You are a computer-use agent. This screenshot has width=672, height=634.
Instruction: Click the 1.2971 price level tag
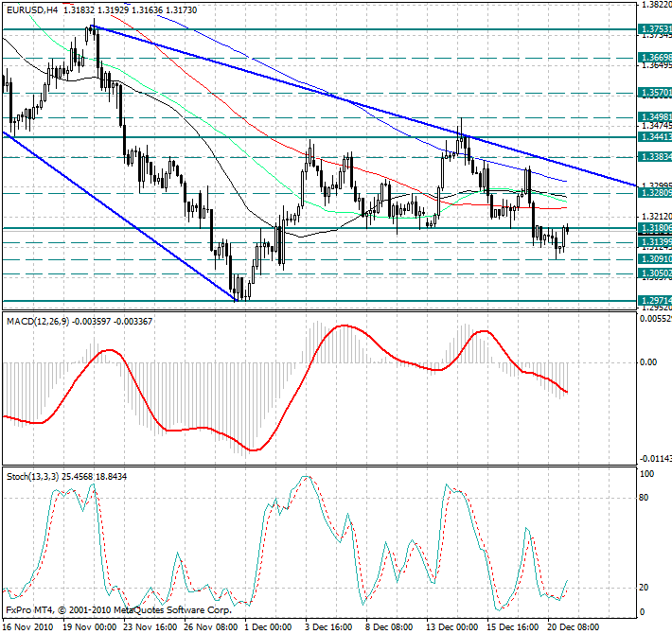point(655,300)
